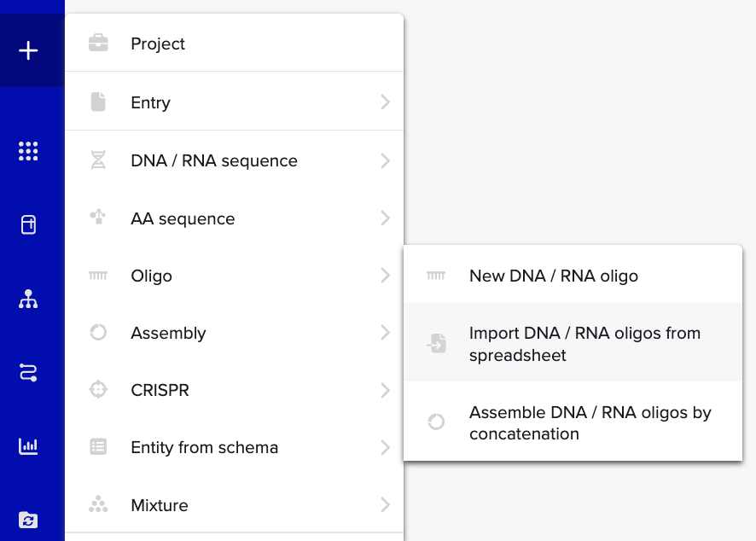Open the applications grid icon in sidebar
The width and height of the screenshot is (756, 541).
click(29, 152)
